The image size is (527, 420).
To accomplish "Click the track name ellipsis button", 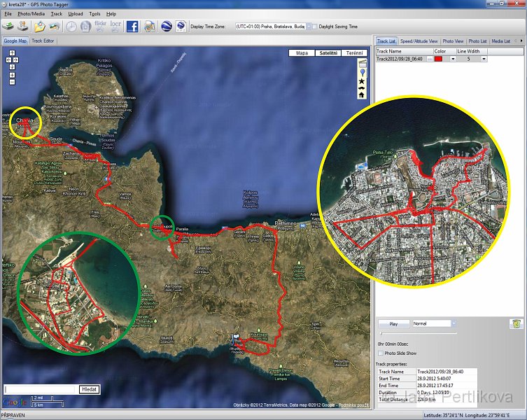I will [x=430, y=59].
